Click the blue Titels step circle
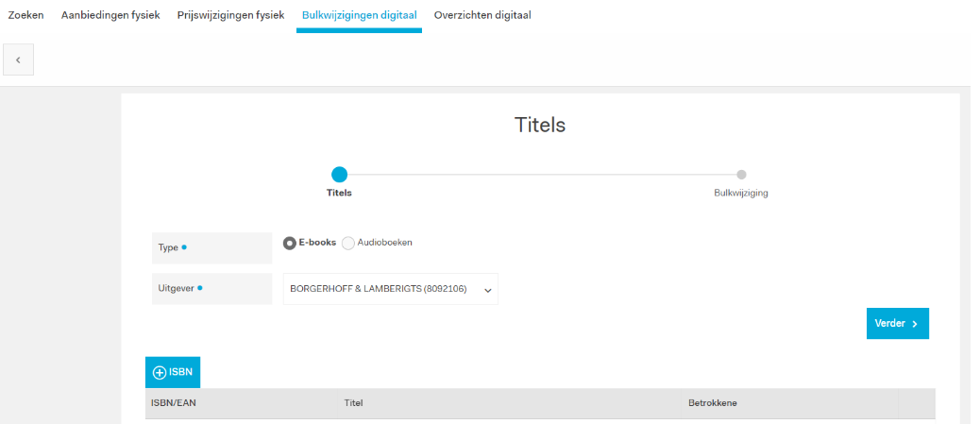Image resolution: width=980 pixels, height=424 pixels. (x=340, y=175)
